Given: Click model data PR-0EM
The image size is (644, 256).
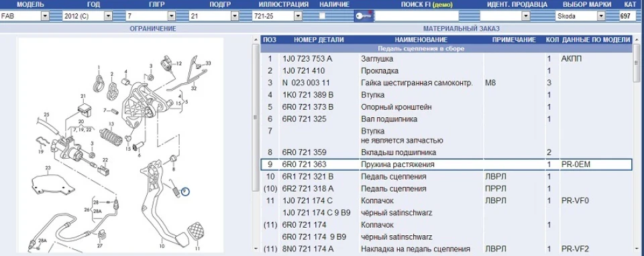Looking at the screenshot, I should tap(576, 164).
